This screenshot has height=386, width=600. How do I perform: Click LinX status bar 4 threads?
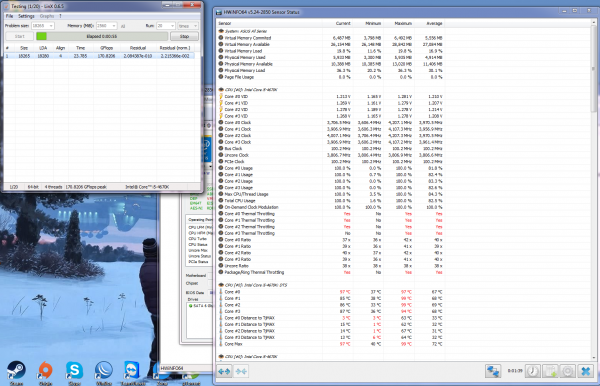pyautogui.click(x=53, y=187)
